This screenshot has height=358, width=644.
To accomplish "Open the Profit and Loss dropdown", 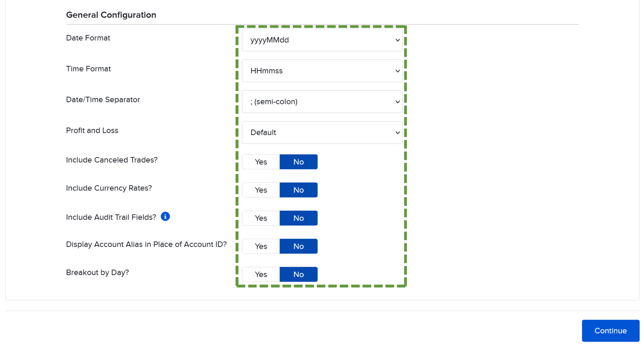I will point(322,132).
